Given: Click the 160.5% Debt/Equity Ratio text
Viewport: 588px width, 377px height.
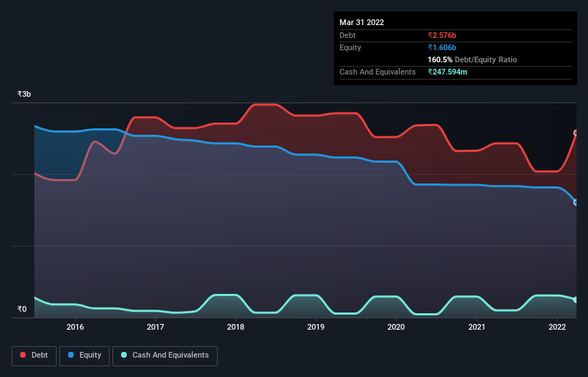Looking at the screenshot, I should point(472,59).
